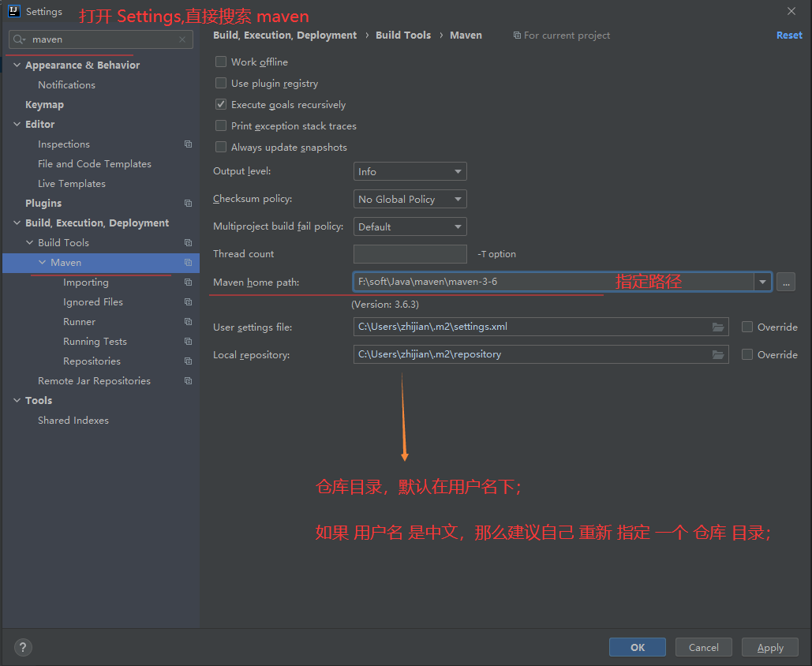Image resolution: width=812 pixels, height=666 pixels.
Task: Collapse the Build, Execution, Deployment section arrow
Action: (17, 223)
